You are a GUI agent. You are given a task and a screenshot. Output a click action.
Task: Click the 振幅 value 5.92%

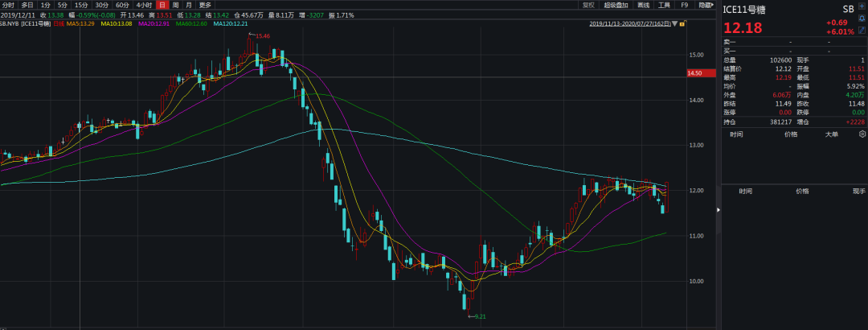coord(857,86)
